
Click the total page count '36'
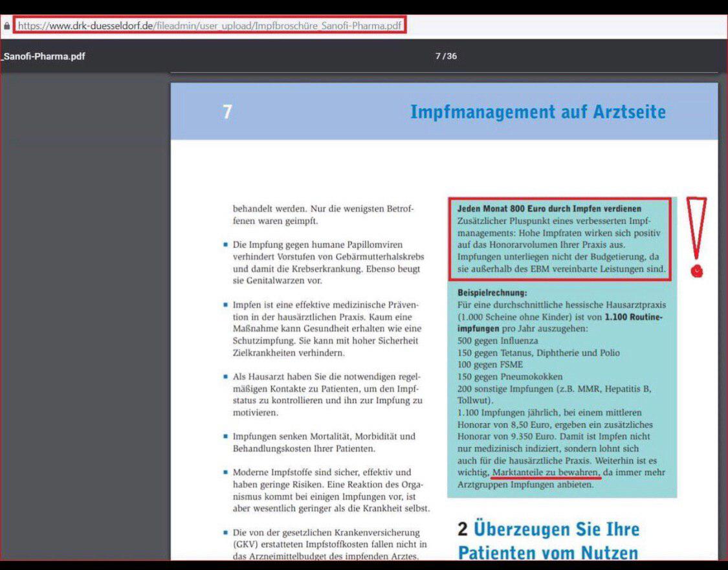coord(452,56)
